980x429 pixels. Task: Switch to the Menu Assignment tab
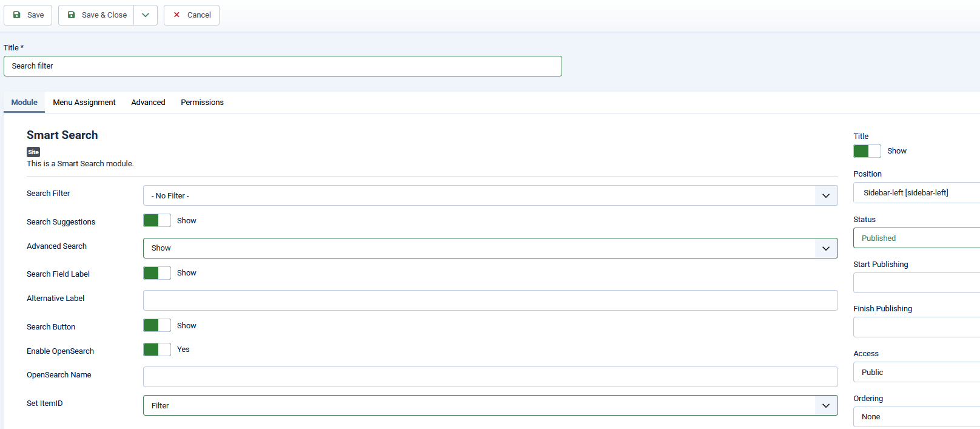[x=84, y=103]
